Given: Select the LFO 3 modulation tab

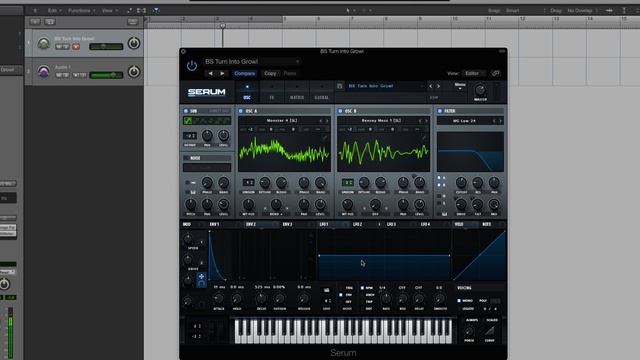Looking at the screenshot, I should pyautogui.click(x=391, y=224).
